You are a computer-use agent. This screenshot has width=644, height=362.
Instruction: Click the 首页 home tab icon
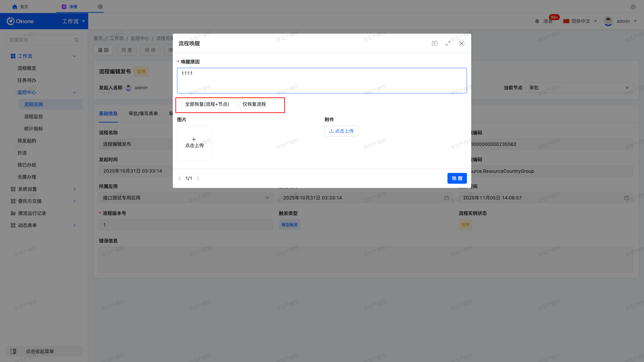pos(15,7)
